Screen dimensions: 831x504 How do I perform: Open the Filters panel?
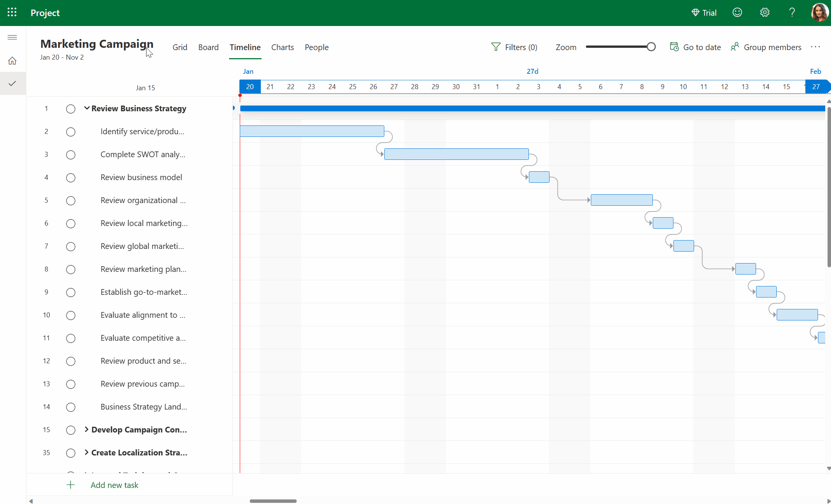tap(514, 47)
